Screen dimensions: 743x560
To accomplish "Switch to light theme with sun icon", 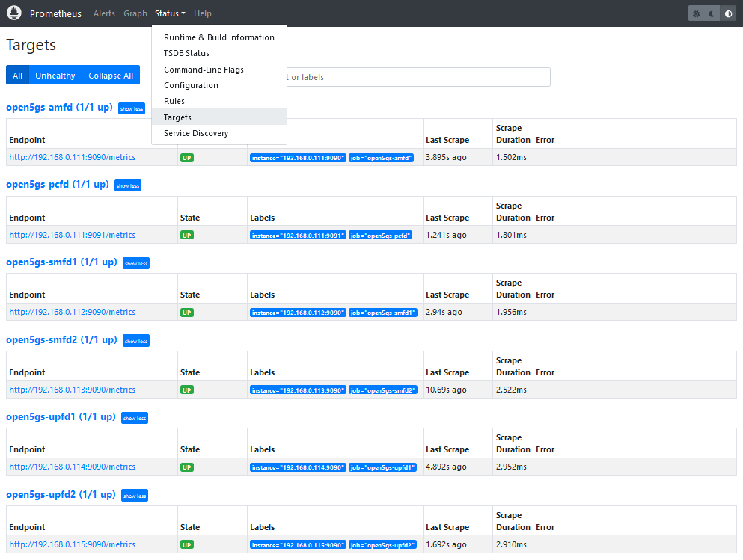I will (x=696, y=13).
